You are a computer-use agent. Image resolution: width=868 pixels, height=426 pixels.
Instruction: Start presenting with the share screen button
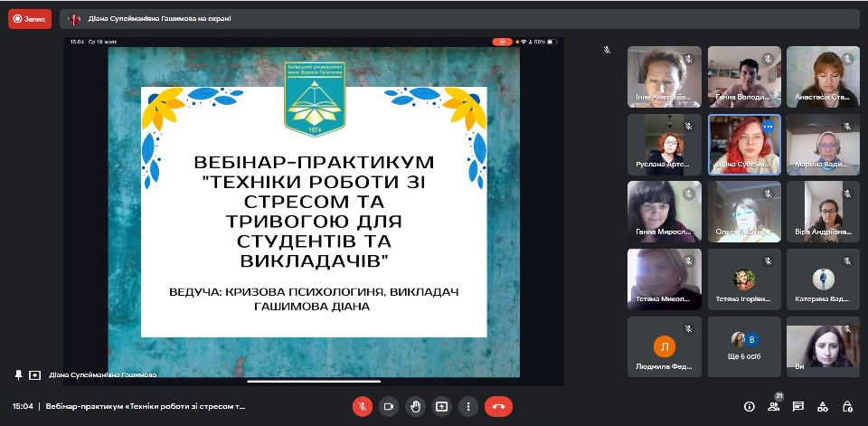point(441,407)
